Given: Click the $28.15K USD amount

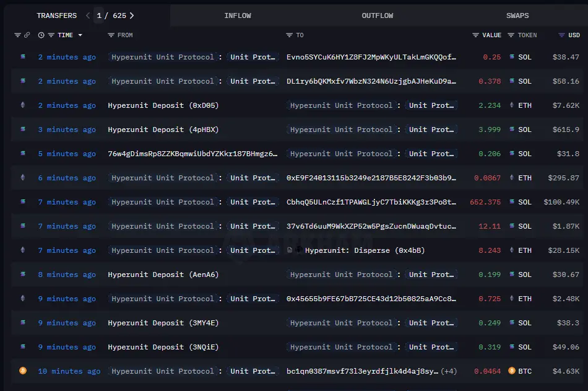Looking at the screenshot, I should (x=564, y=250).
